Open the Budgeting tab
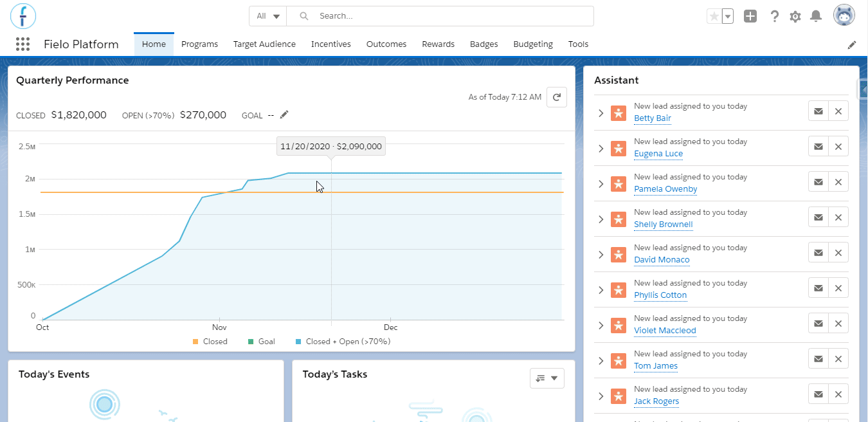This screenshot has height=422, width=868. click(533, 44)
